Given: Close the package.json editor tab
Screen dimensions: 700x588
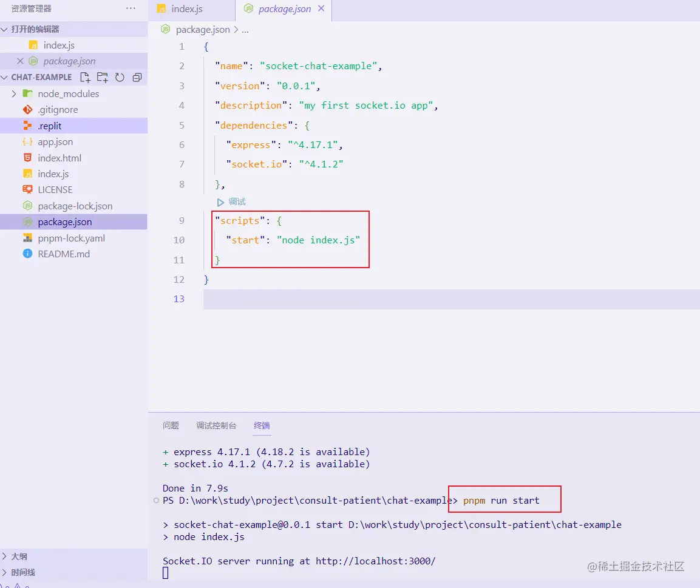Looking at the screenshot, I should [x=321, y=8].
